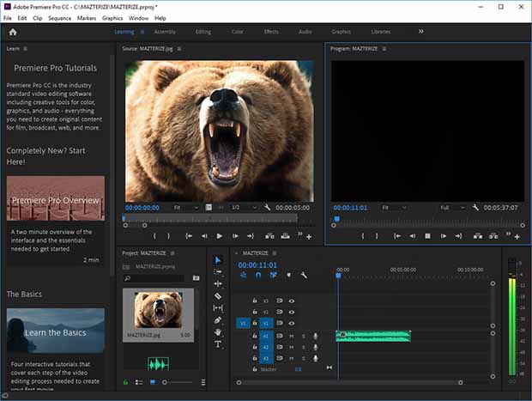Select the Hand tool
Image resolution: width=532 pixels, height=401 pixels.
tap(218, 332)
